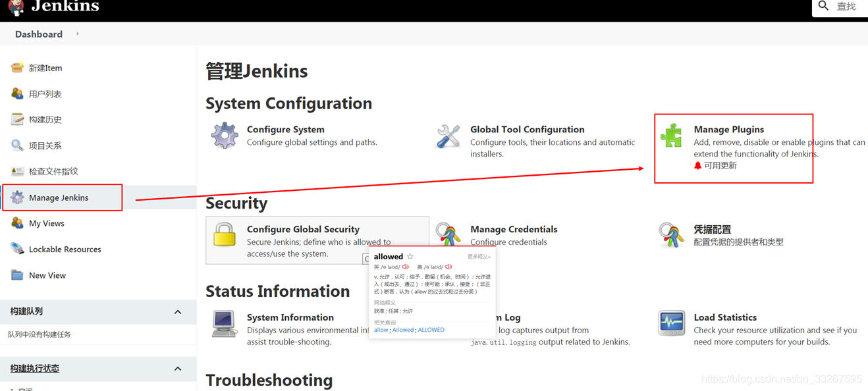
Task: Click the 检查文件指纹 fingerprint icon
Action: [x=17, y=171]
